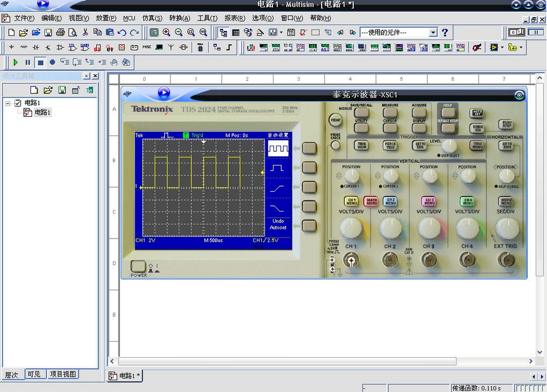547x392 pixels.
Task: Click the Paste clipboard icon
Action: [110, 33]
